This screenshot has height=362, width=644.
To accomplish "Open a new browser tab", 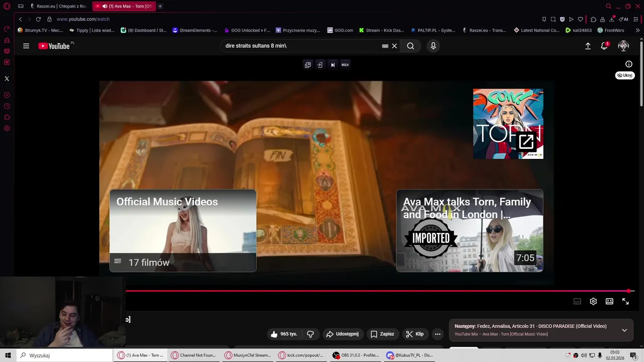I will (x=160, y=6).
